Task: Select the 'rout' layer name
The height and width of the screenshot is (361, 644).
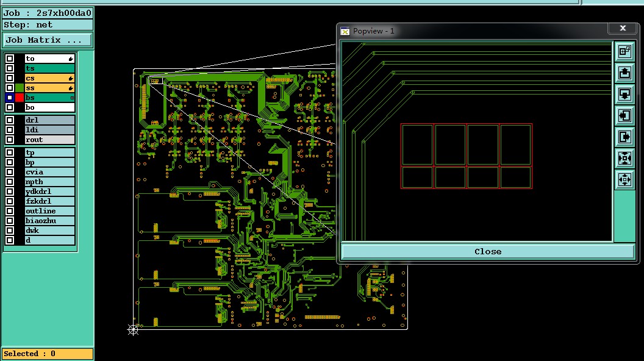Action: coord(49,140)
